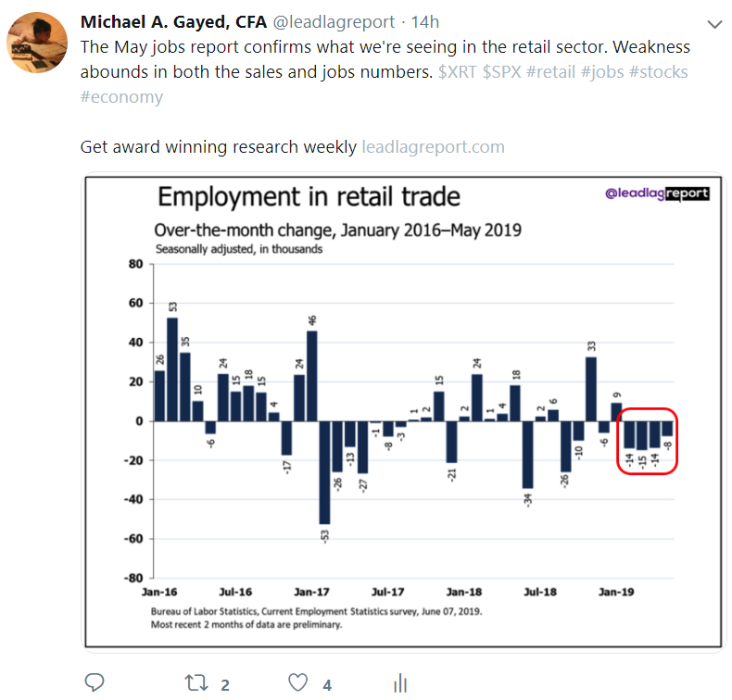Image resolution: width=732 pixels, height=700 pixels.
Task: Click the like count of 4
Action: click(327, 685)
